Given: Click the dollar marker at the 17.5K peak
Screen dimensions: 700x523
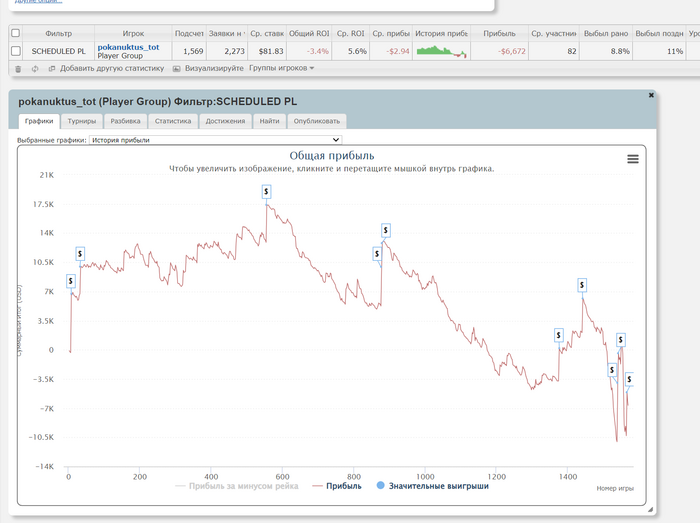Looking at the screenshot, I should [x=266, y=192].
